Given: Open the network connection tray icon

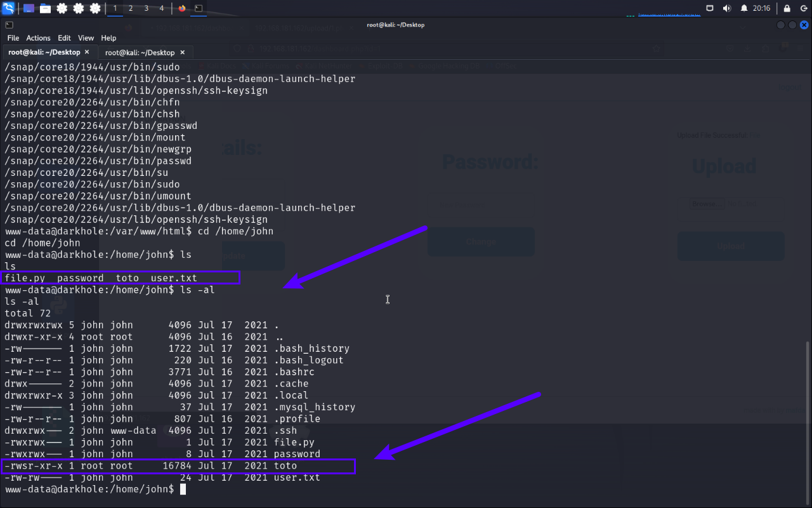Looking at the screenshot, I should coord(710,8).
